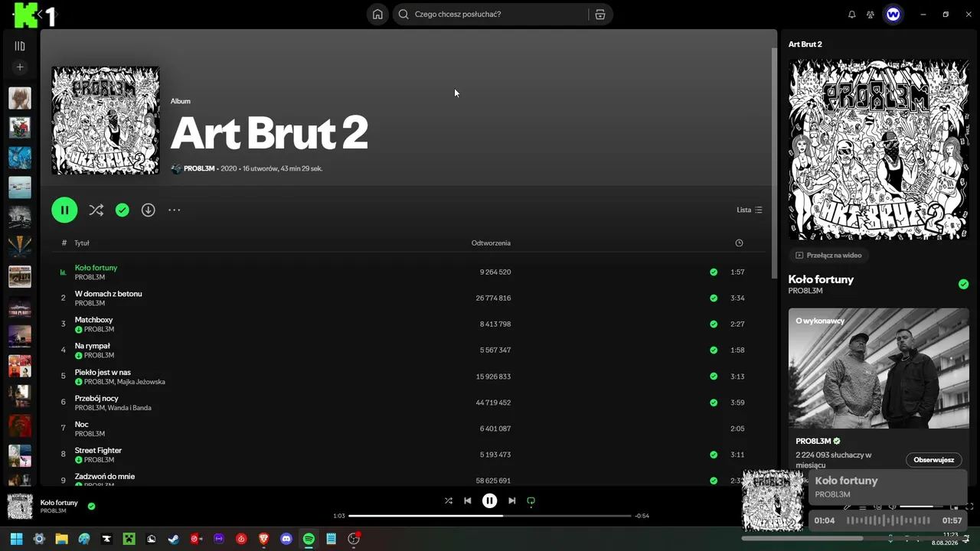Open more options for Art Brut 2 album
The height and width of the screenshot is (551, 980).
[x=175, y=210]
